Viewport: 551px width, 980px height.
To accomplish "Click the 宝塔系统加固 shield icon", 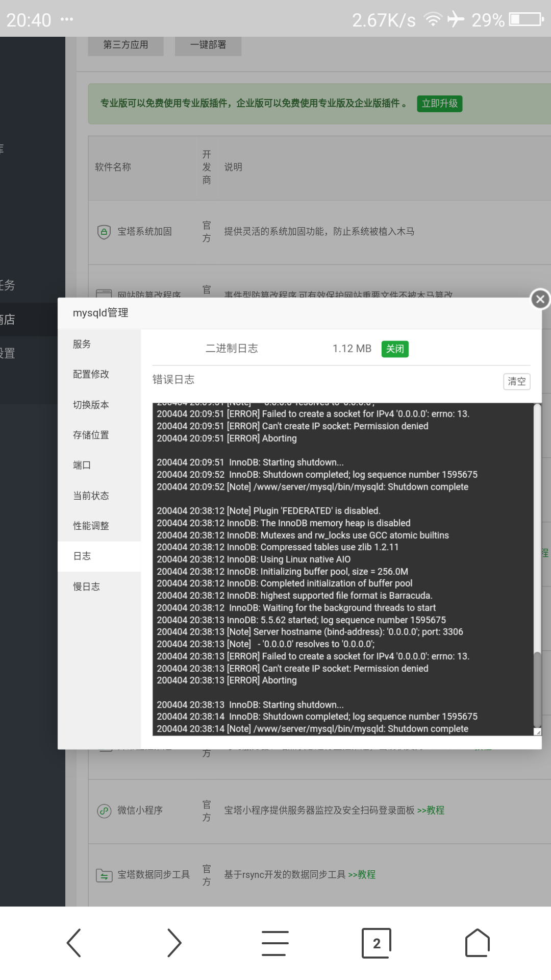I will pos(104,232).
